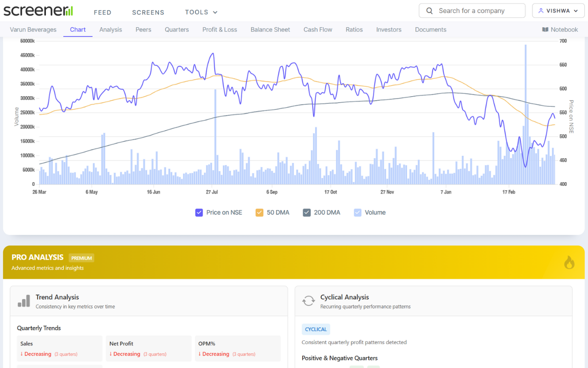
Task: Disable the Price on NSE series
Action: (x=199, y=212)
